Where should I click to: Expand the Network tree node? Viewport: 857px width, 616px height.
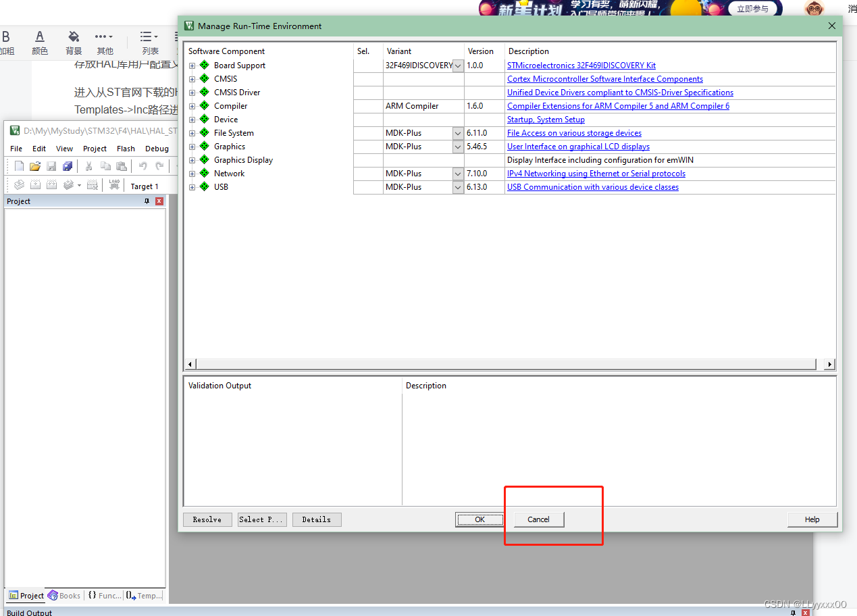click(x=192, y=174)
